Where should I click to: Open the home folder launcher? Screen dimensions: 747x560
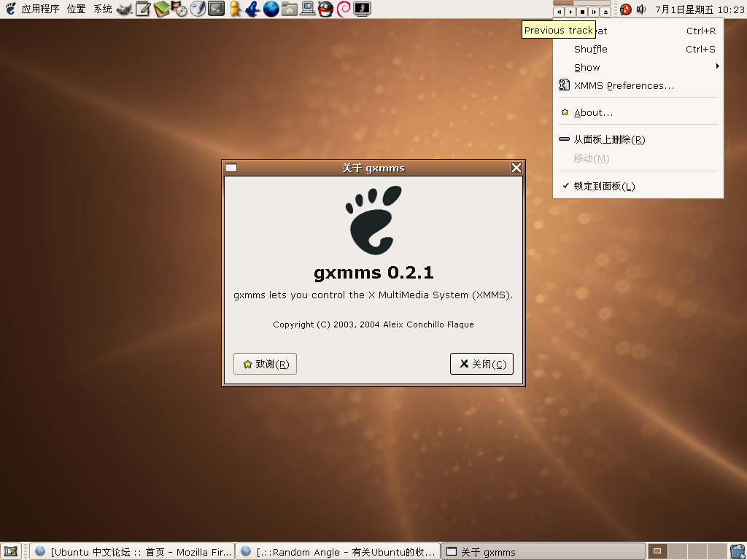click(289, 9)
